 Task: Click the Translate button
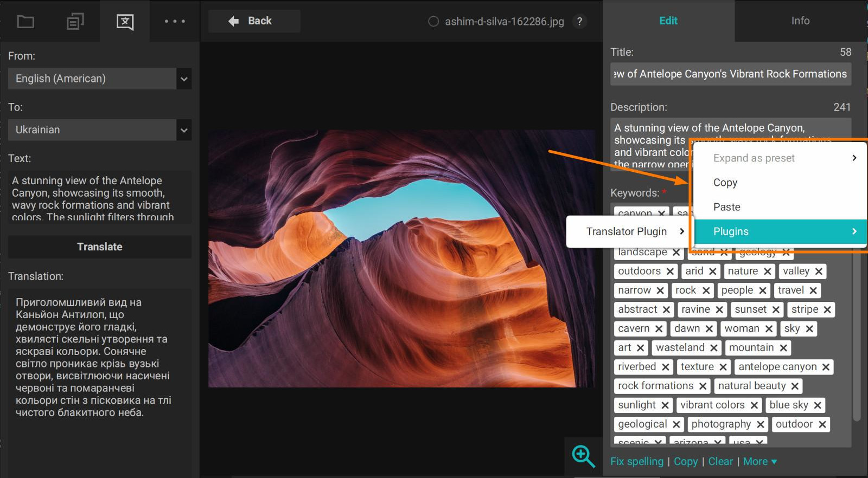click(100, 247)
